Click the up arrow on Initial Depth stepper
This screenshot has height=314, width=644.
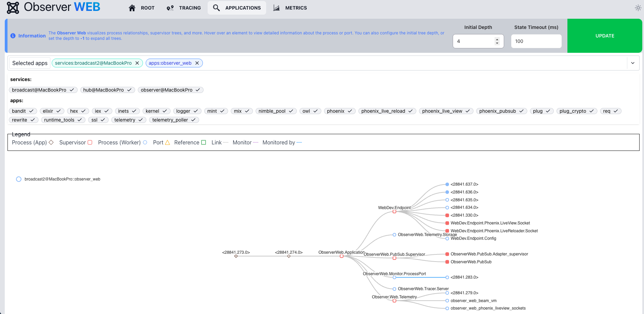[497, 39]
